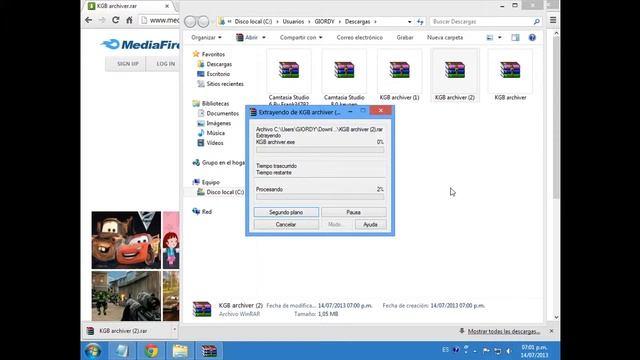This screenshot has width=640, height=360.
Task: Create a Nueva carpeta
Action: 445,38
